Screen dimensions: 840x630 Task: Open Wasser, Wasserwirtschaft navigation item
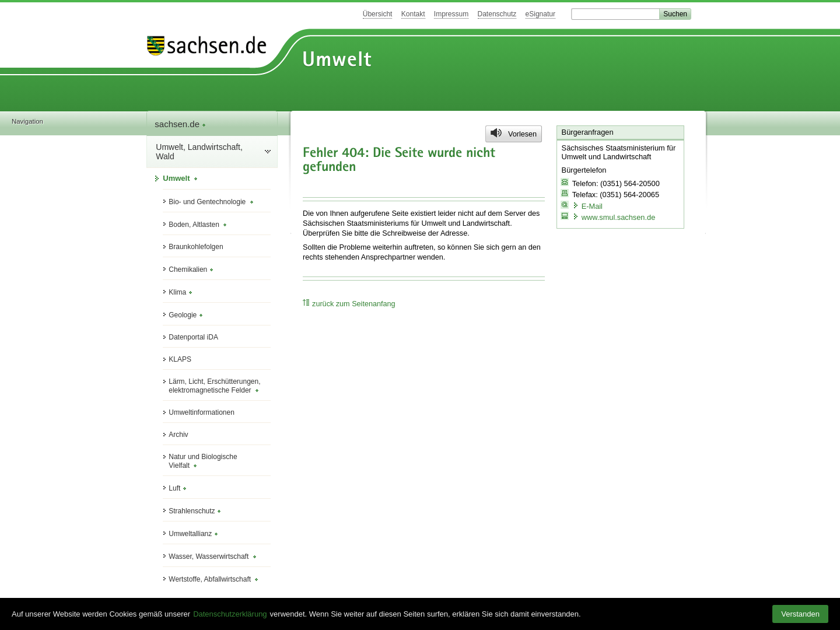coord(208,556)
